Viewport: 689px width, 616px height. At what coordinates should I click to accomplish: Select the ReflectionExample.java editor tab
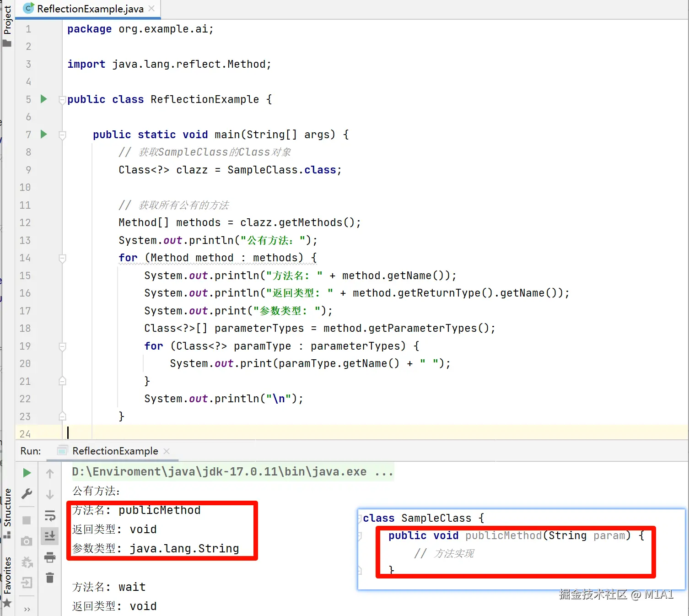(88, 9)
